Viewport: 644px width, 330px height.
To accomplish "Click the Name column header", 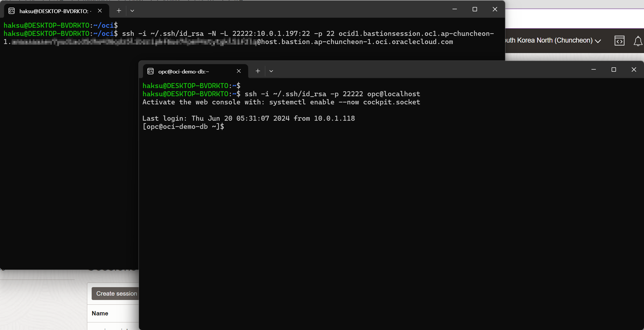I will [x=100, y=313].
